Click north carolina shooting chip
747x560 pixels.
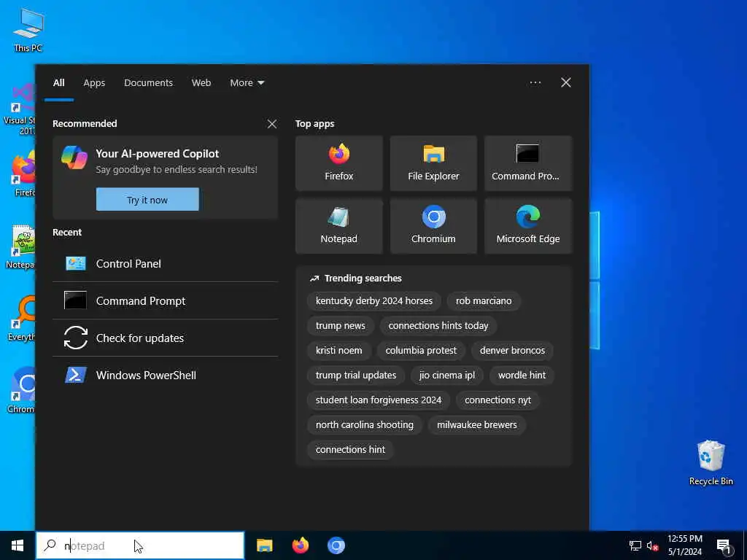tap(365, 425)
